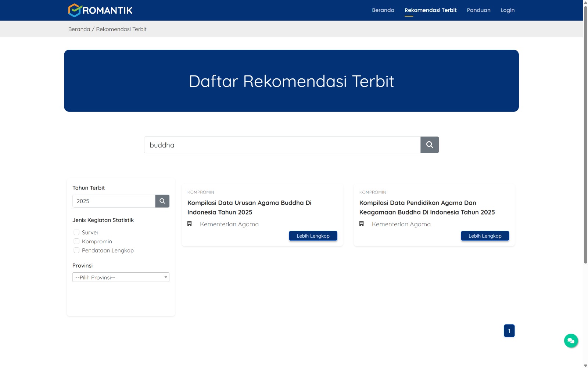
Task: Check the Pendataan Lengkap option
Action: [x=76, y=251]
